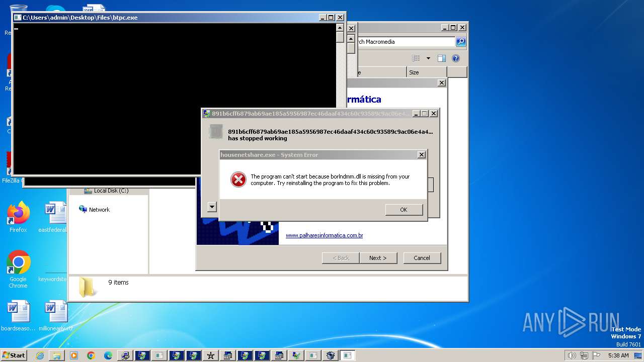Open the www.palharesinformatica.com.br link

click(x=325, y=235)
